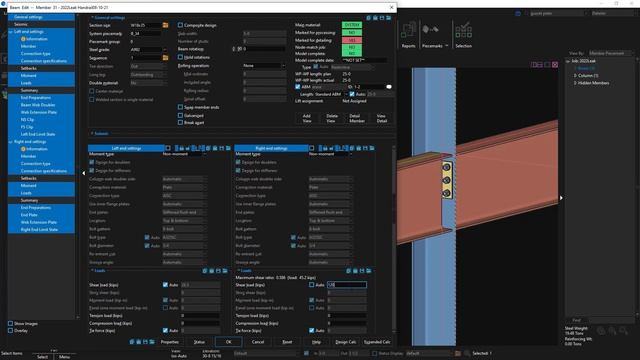Open the Steel grade dropdown
Screen dimensions: 640x360
click(x=164, y=50)
